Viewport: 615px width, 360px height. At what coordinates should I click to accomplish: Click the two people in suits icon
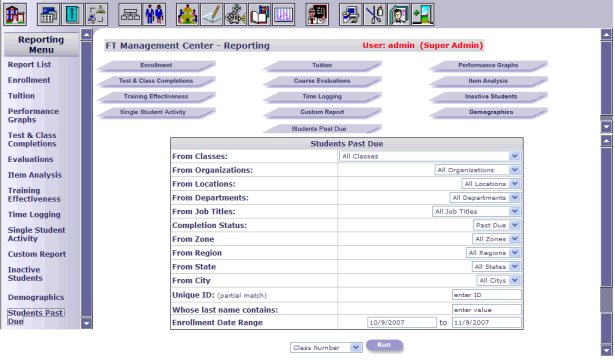(154, 14)
